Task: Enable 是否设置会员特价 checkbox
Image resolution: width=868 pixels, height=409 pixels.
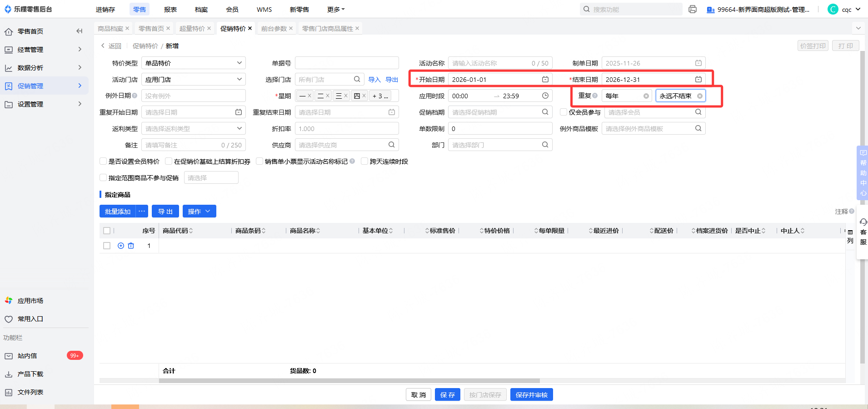Action: tap(103, 162)
